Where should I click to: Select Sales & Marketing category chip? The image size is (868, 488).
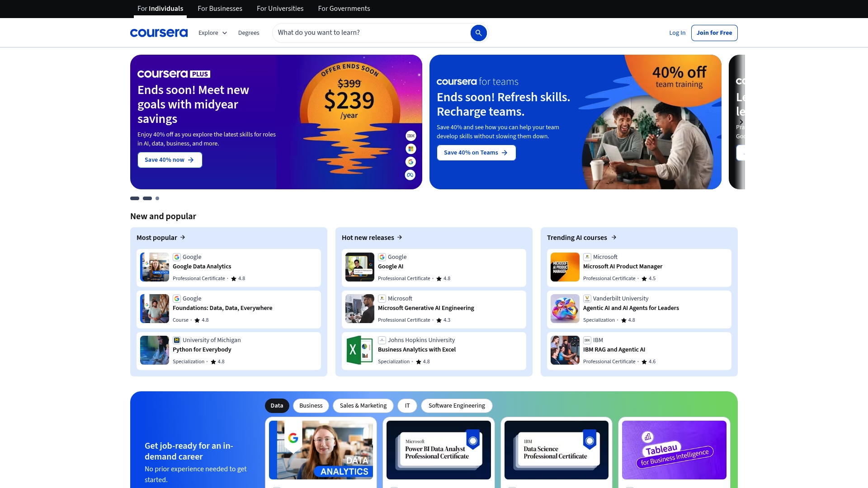pos(363,406)
